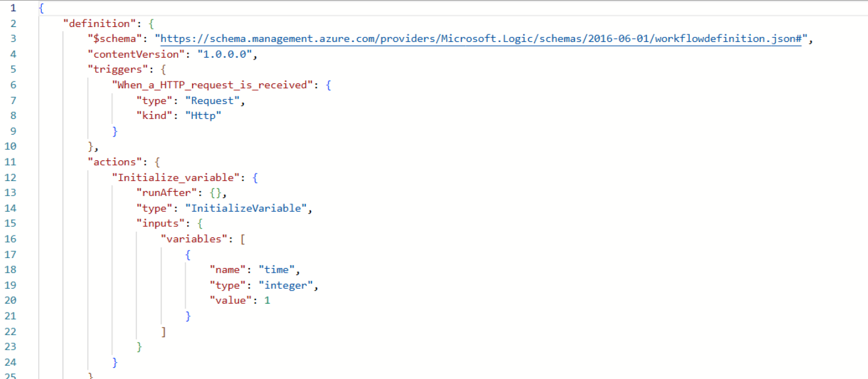
Task: Select the "$schema" key
Action: pyautogui.click(x=115, y=39)
